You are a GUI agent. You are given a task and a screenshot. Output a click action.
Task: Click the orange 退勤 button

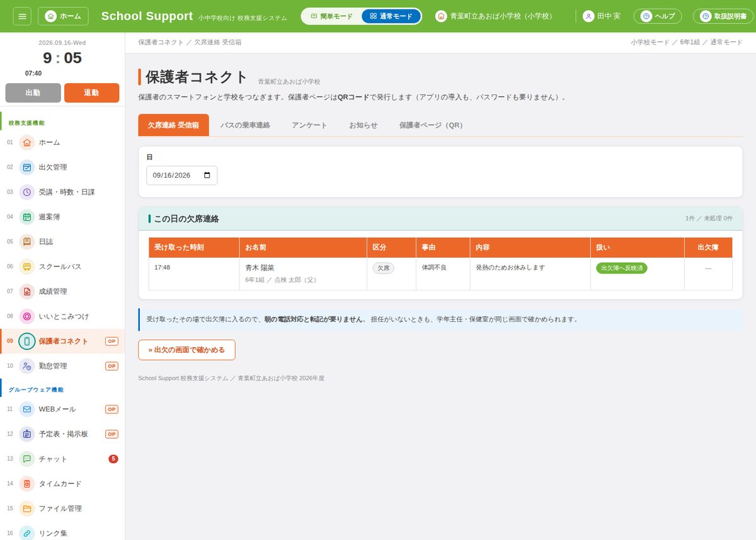(91, 93)
